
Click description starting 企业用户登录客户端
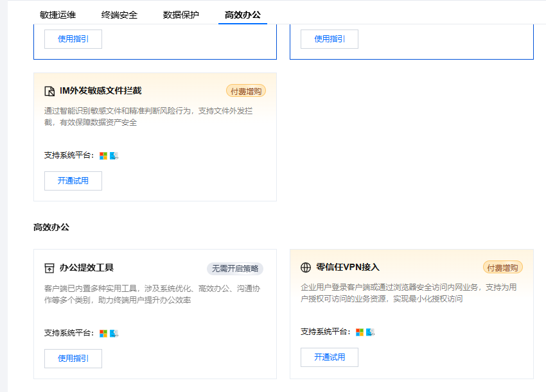tap(409, 293)
